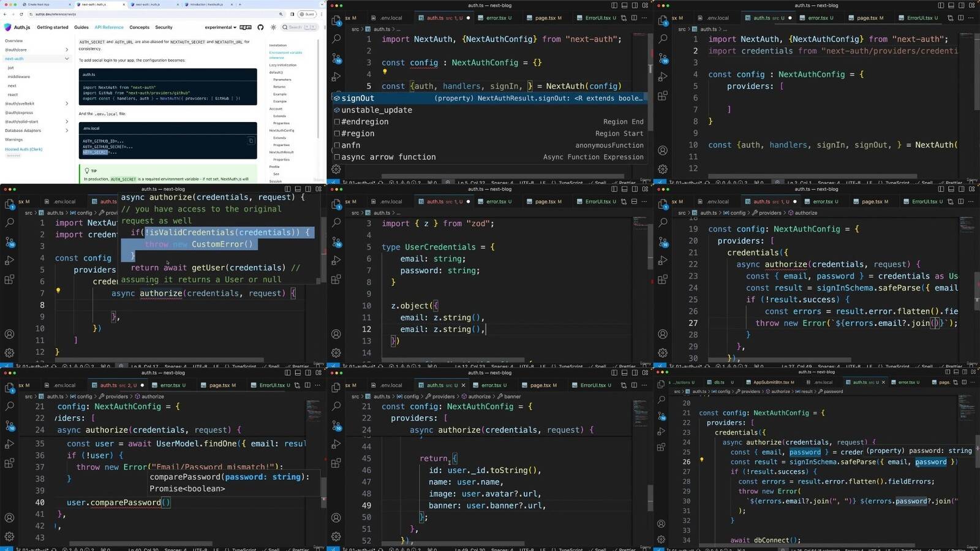Screen dimensions: 980x551
Task: Open Explorer in the comparePassword editor window
Action: click(x=9, y=387)
